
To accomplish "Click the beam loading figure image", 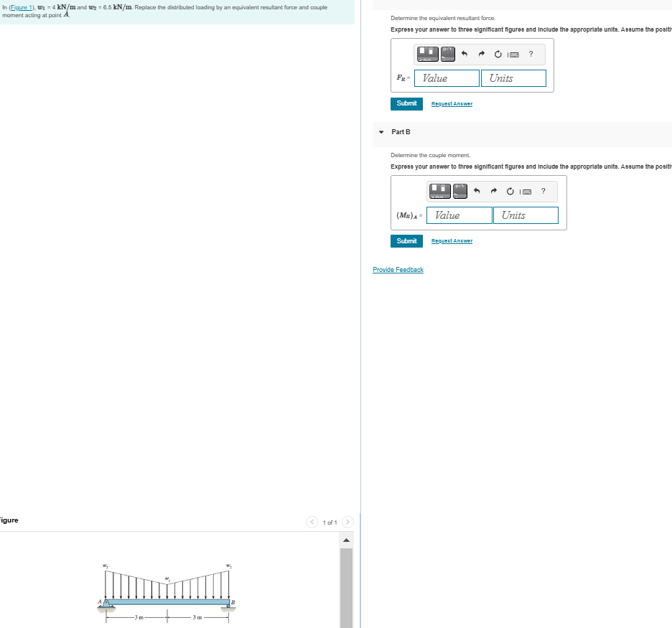I will (x=167, y=594).
